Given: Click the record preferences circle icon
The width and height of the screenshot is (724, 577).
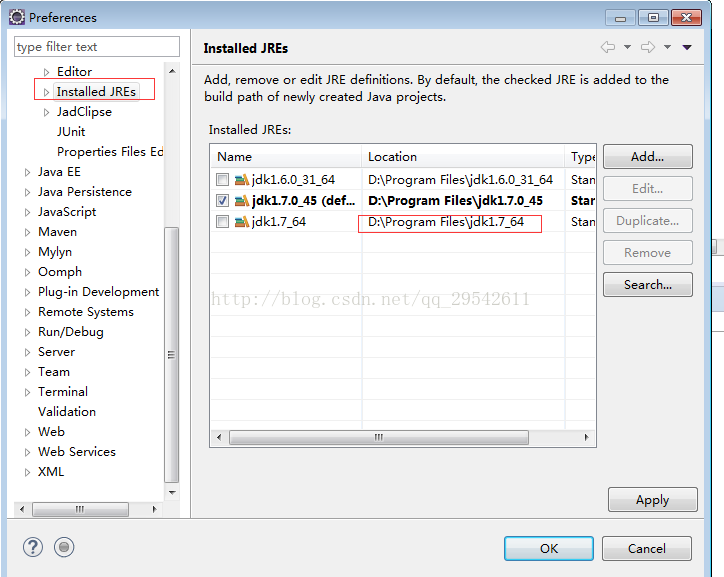Looking at the screenshot, I should [64, 547].
